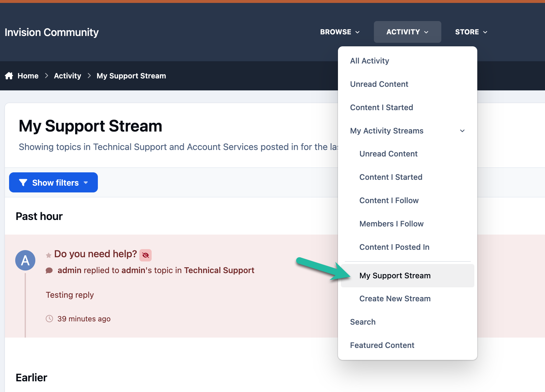Collapse the My Activity Streams chevron

[x=462, y=131]
